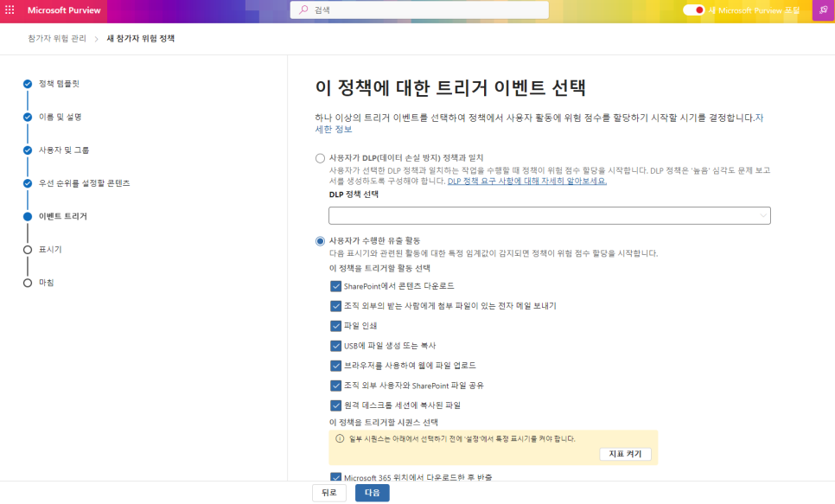
Task: Click the info icon in yellow notice
Action: tap(340, 439)
